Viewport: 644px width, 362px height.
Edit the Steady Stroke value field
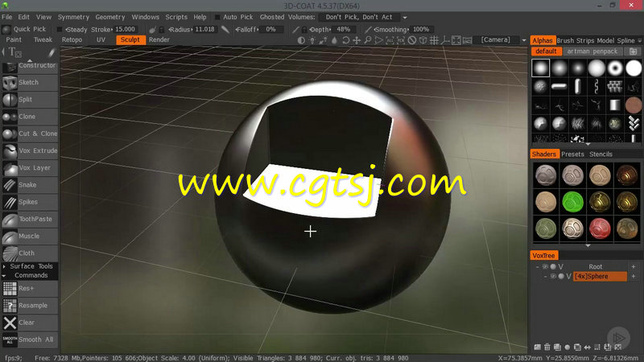point(125,30)
